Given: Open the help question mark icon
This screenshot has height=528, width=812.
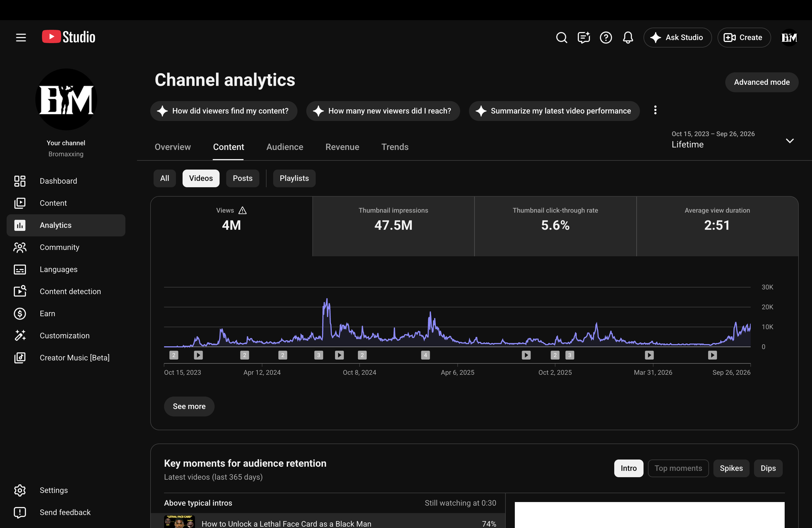Looking at the screenshot, I should (606, 38).
